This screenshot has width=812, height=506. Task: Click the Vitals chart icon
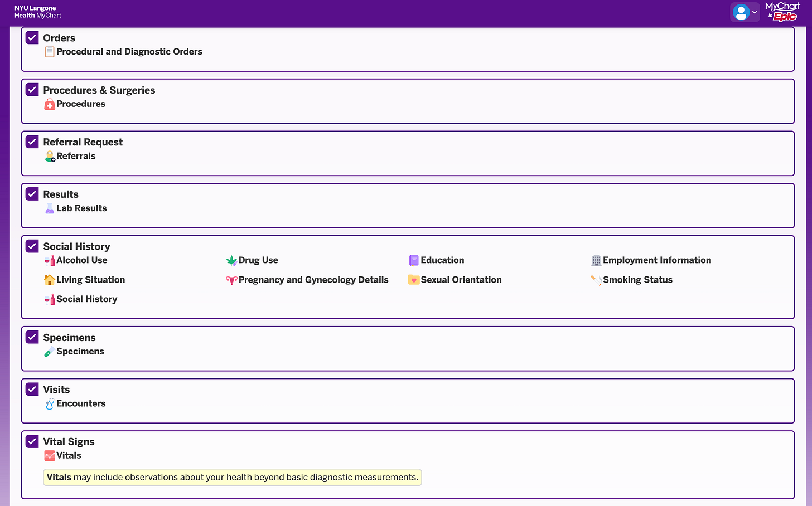coord(50,456)
